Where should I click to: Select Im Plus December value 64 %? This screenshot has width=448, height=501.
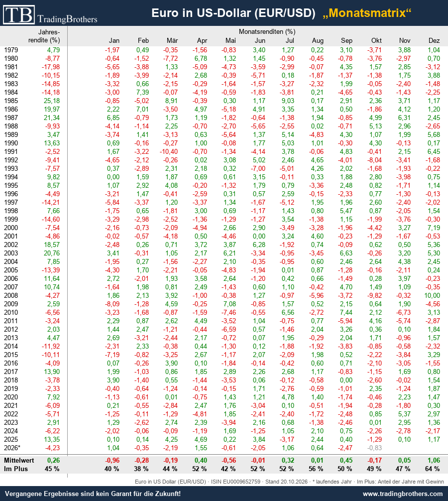click(x=433, y=469)
